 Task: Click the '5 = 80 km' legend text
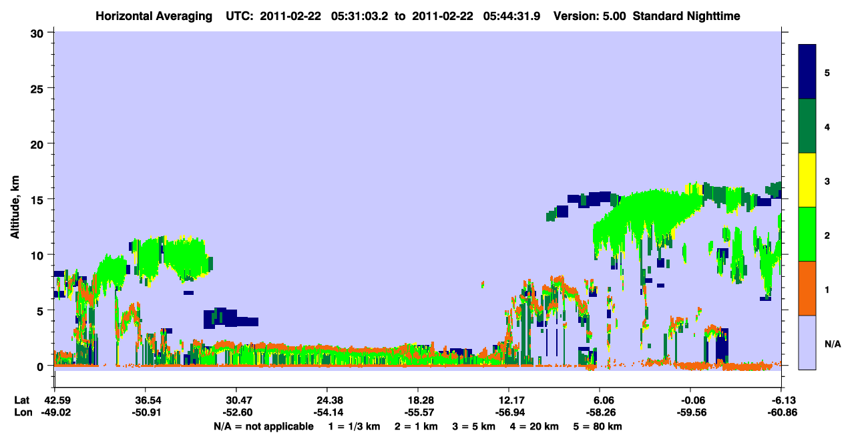(598, 426)
